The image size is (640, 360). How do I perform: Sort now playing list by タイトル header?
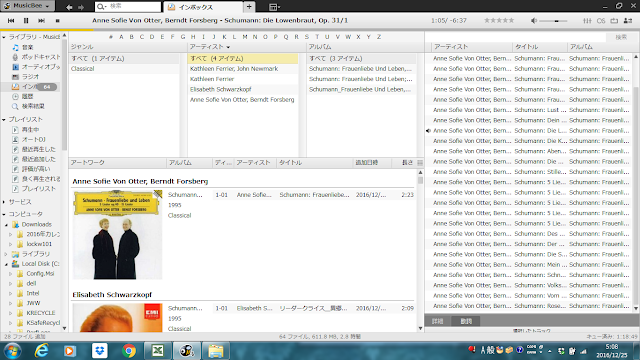[540, 47]
